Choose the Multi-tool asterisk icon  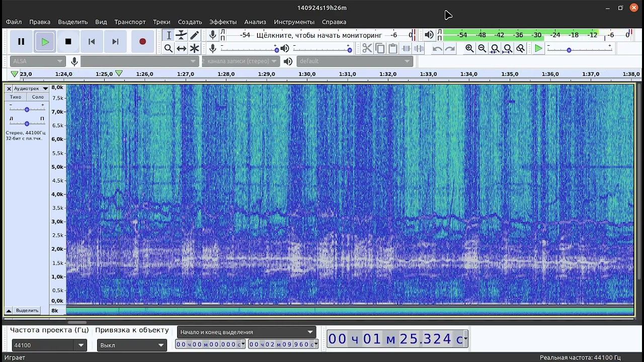click(x=194, y=48)
